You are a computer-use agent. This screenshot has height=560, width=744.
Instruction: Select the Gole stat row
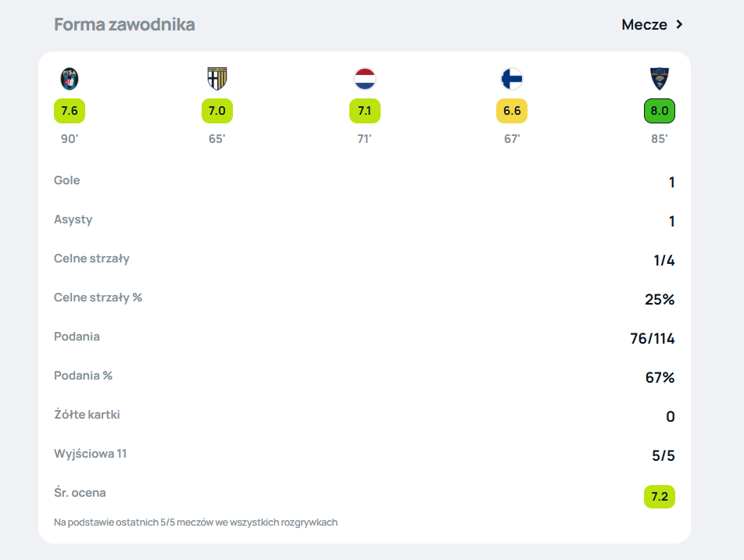364,180
